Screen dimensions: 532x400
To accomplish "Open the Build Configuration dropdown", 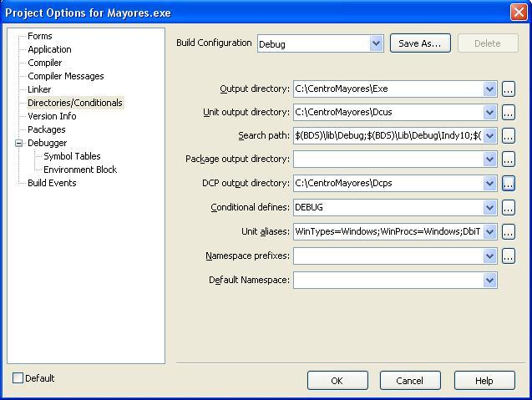I will pyautogui.click(x=376, y=43).
